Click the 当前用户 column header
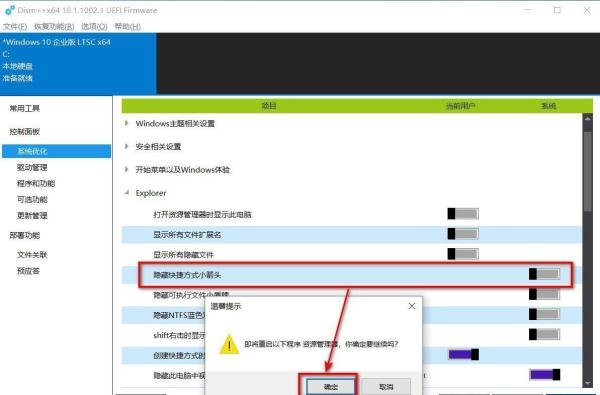This screenshot has width=600, height=395. click(461, 106)
